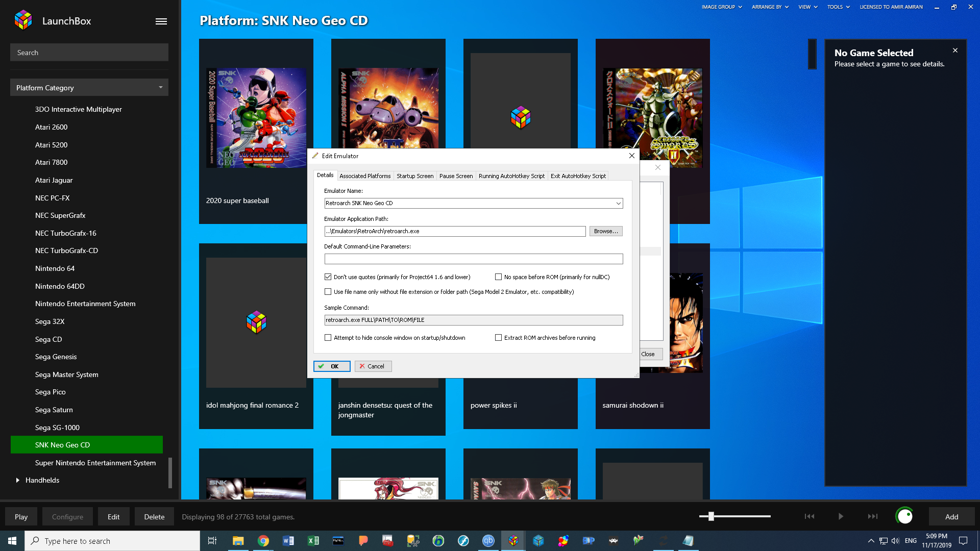
Task: Click the round green toggle icon in the bottom bar
Action: 904,516
